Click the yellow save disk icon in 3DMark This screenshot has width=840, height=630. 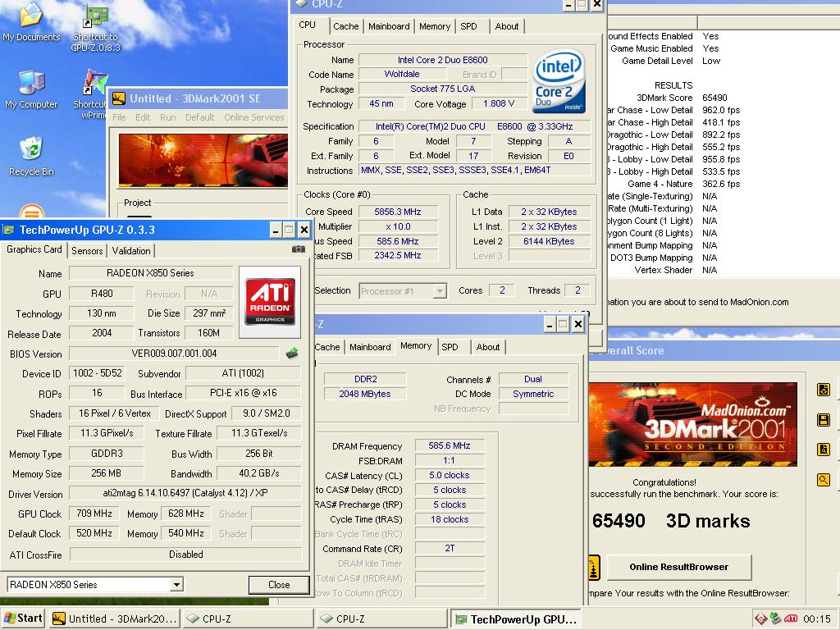[824, 419]
